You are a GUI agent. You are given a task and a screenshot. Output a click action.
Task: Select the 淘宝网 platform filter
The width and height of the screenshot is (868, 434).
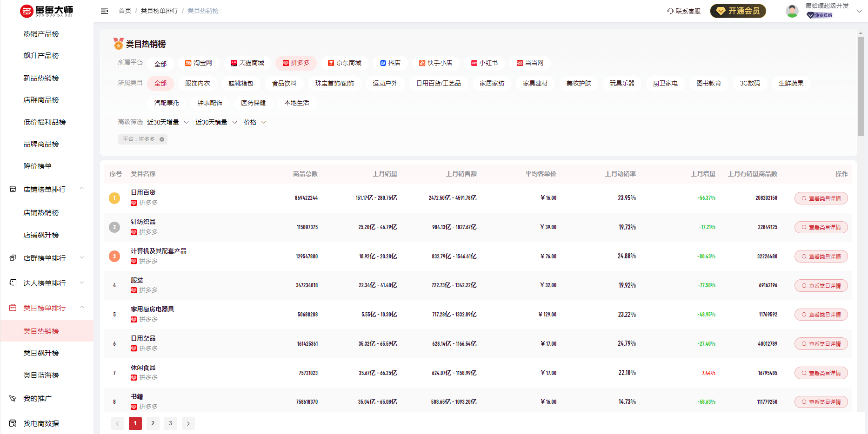(199, 63)
